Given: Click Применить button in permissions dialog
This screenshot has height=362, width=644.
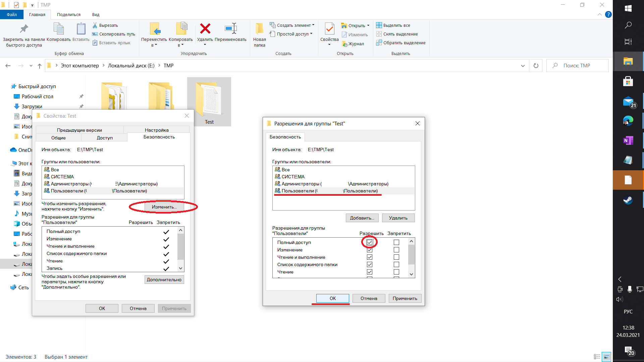Looking at the screenshot, I should point(404,298).
